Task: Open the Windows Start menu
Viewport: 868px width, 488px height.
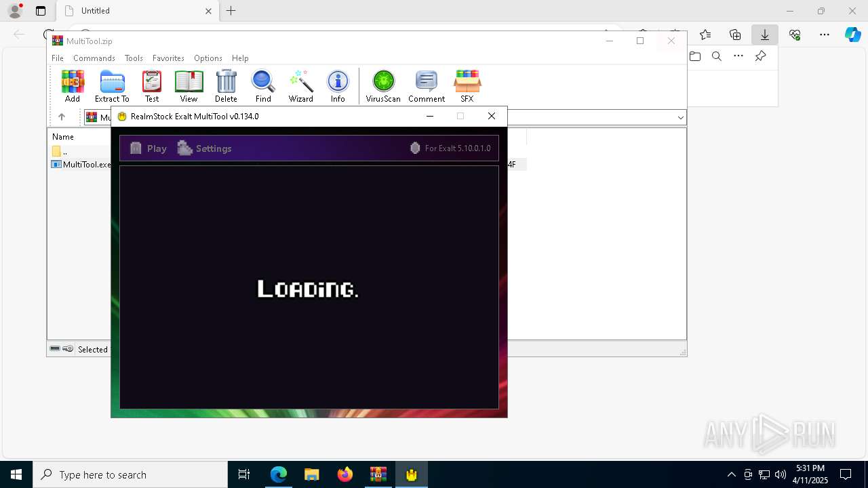Action: pyautogui.click(x=16, y=474)
